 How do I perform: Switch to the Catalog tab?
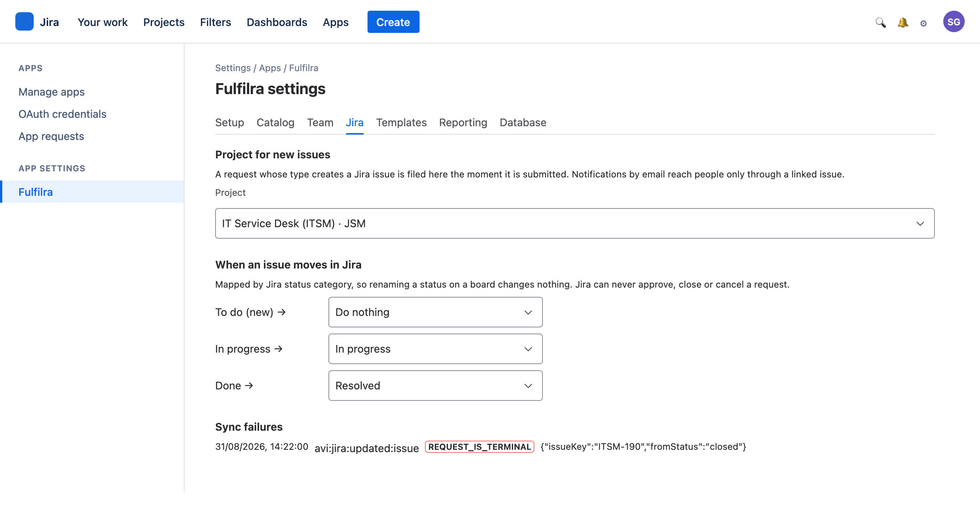click(x=275, y=122)
